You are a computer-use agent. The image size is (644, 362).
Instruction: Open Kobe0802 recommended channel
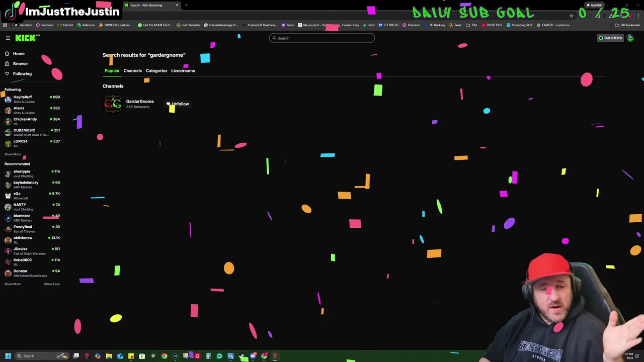(31, 262)
